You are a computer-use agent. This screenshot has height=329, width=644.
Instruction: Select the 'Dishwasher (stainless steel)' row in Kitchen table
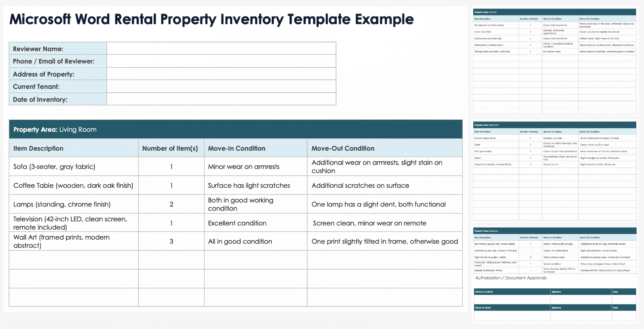(x=554, y=45)
